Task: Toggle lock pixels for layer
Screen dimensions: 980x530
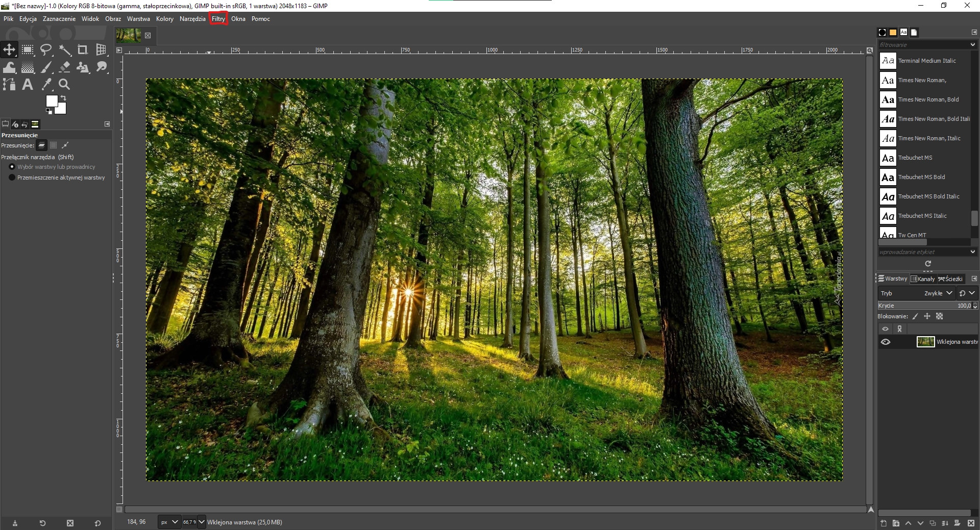Action: click(915, 316)
